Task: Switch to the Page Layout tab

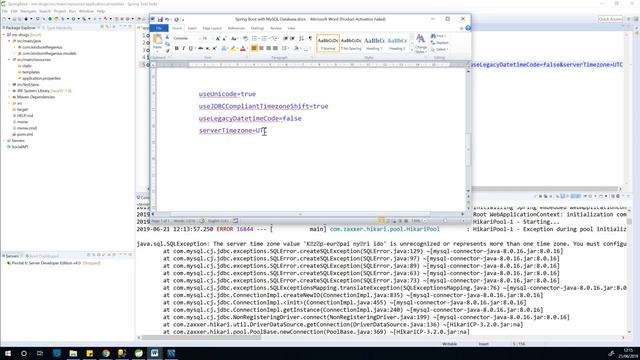Action: click(212, 28)
